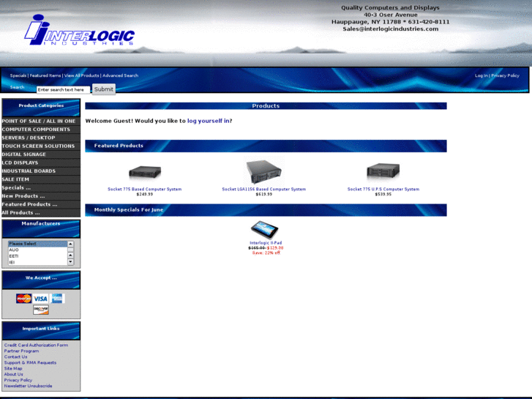Open Advanced Search in top navigation
The image size is (532, 399).
121,75
